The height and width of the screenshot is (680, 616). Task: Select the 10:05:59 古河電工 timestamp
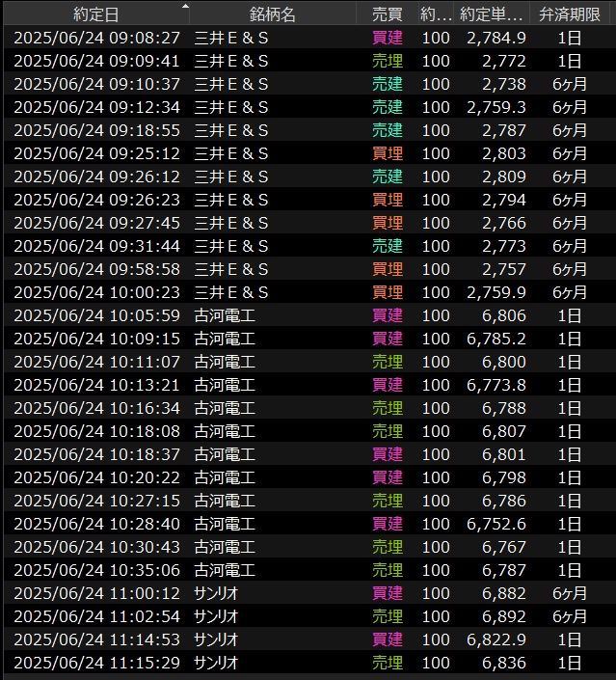click(x=96, y=315)
